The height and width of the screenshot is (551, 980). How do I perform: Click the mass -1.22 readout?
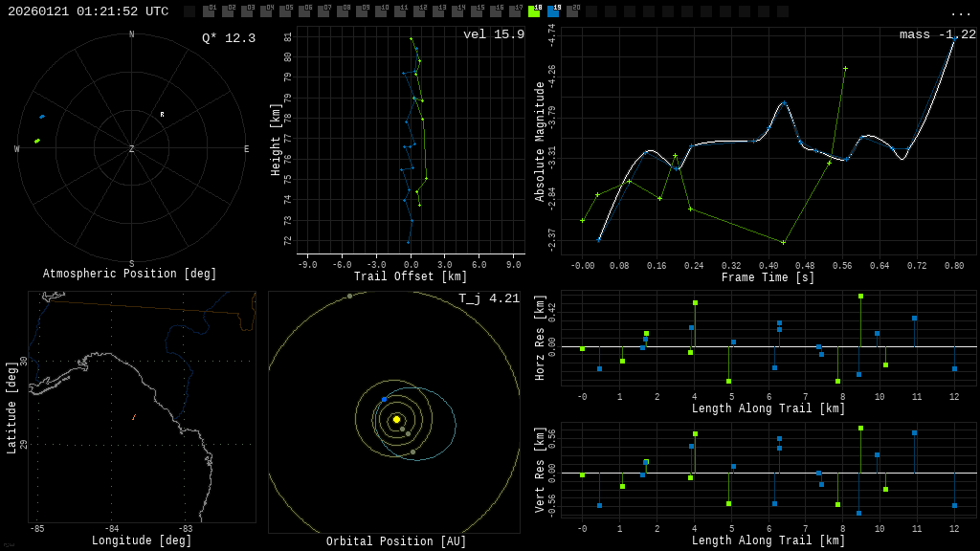(937, 34)
